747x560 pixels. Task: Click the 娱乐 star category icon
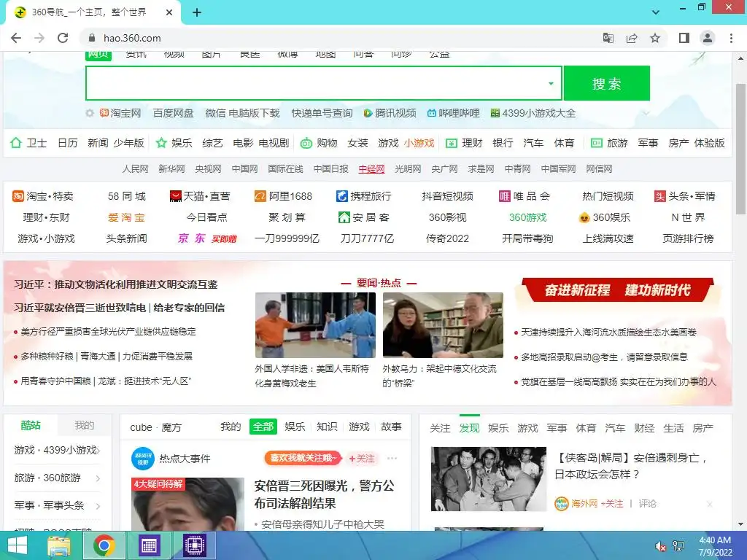(161, 143)
